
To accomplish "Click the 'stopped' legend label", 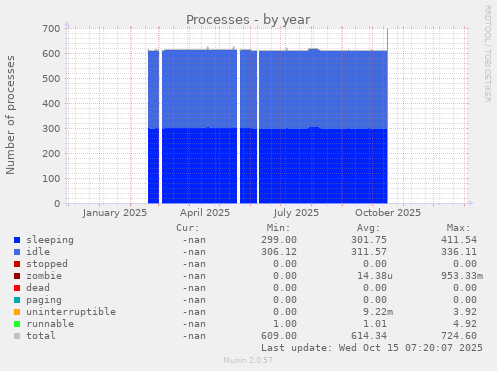I will pyautogui.click(x=47, y=264).
